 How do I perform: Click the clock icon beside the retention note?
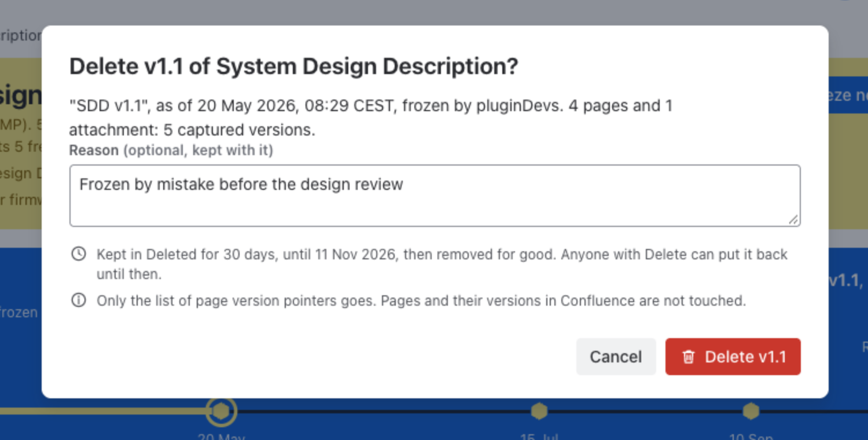pyautogui.click(x=79, y=254)
